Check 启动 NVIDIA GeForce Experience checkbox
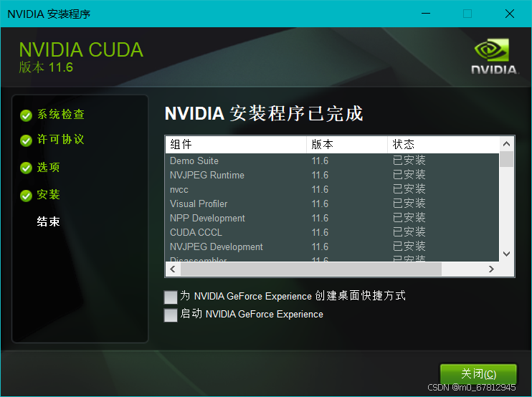Image resolution: width=532 pixels, height=397 pixels. 171,315
